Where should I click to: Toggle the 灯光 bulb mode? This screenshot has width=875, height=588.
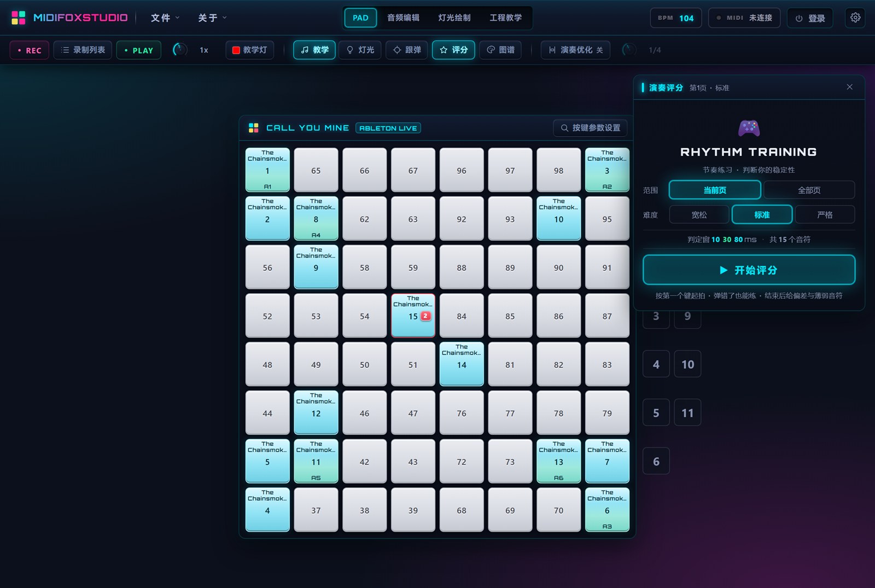(360, 50)
